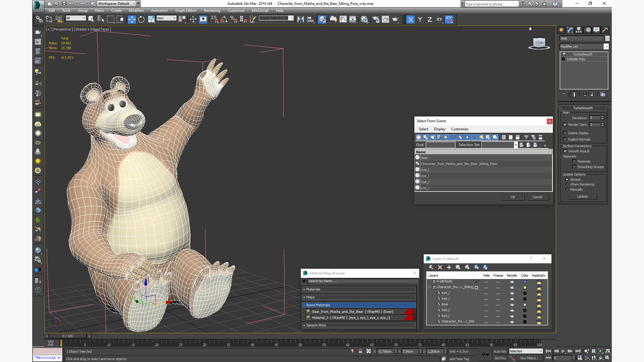Open the Create command panel tab
Viewport: 644px width, 362px height.
pos(561,30)
